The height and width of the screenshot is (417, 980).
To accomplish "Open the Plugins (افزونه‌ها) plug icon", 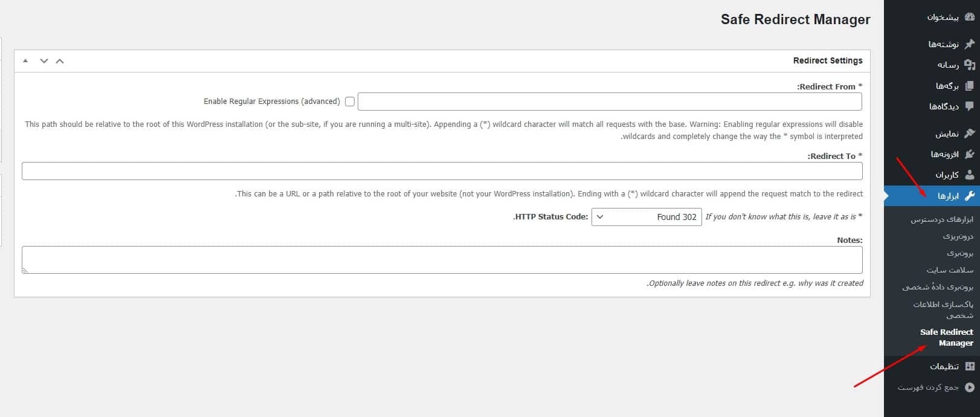I will (969, 154).
